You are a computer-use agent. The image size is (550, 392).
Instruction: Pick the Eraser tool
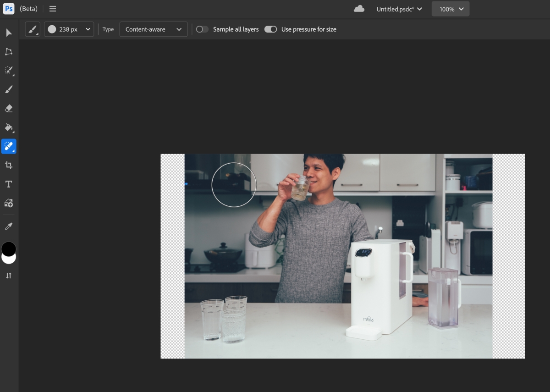pyautogui.click(x=9, y=109)
